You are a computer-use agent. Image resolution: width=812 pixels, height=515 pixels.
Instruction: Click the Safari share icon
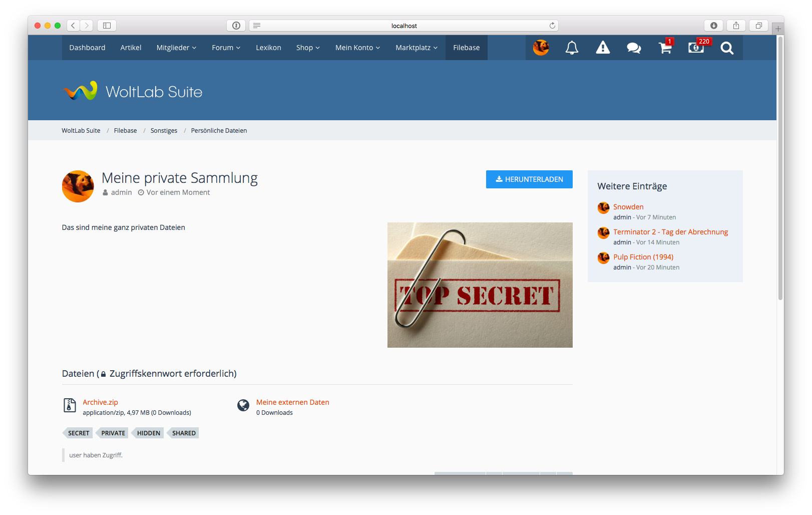736,26
